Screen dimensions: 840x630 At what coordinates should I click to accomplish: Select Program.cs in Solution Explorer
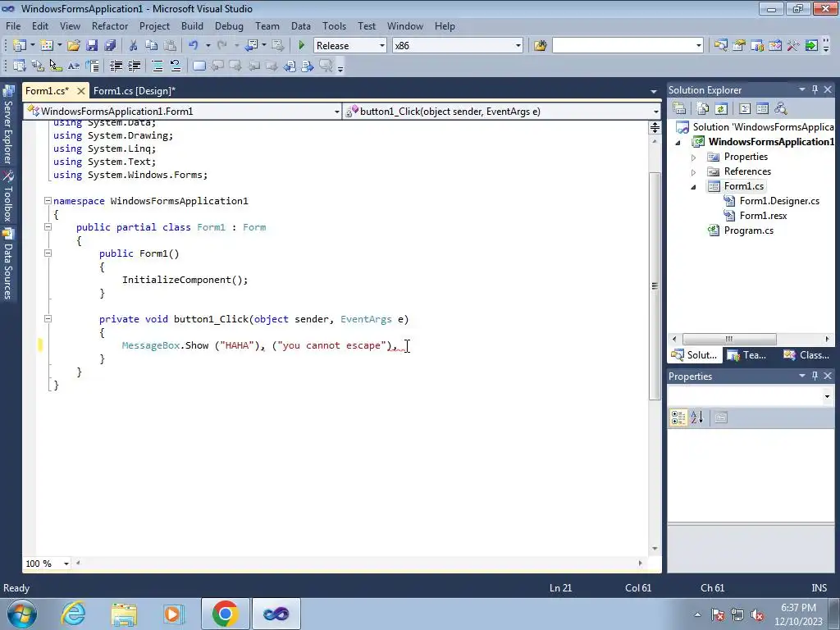click(x=748, y=231)
